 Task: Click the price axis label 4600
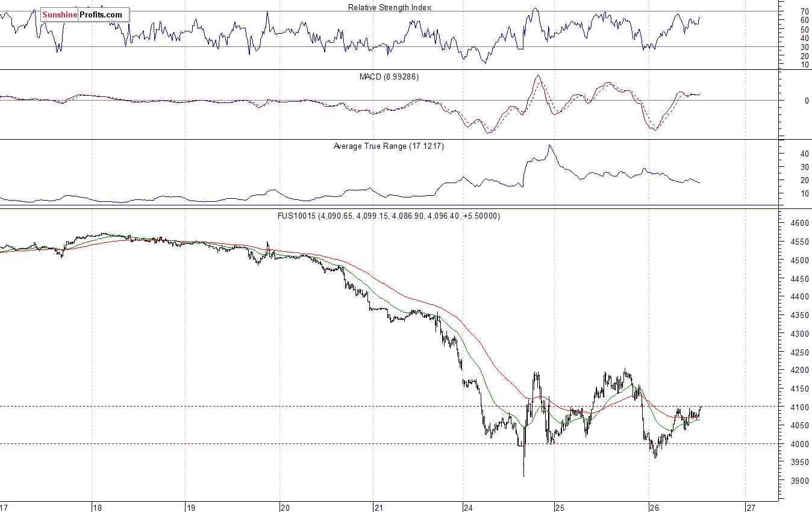(x=800, y=223)
